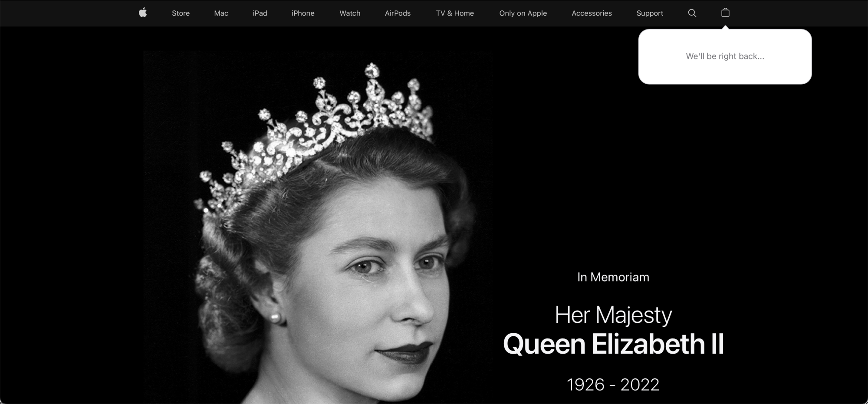
Task: Open the Store menu
Action: (181, 13)
